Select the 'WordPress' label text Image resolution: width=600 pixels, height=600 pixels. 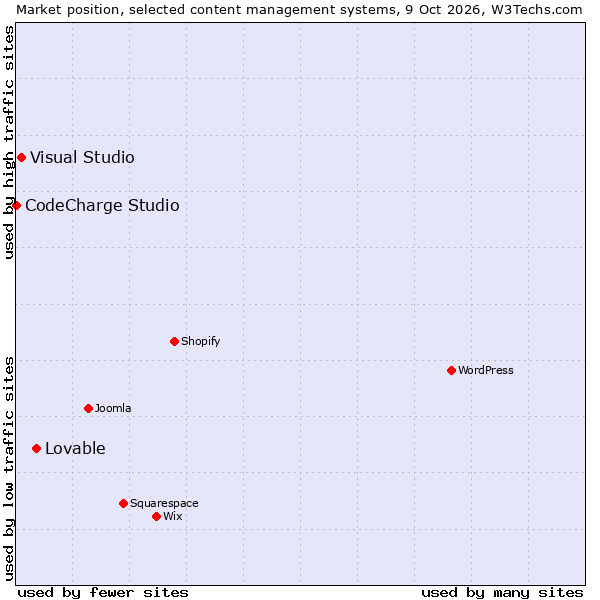[486, 370]
